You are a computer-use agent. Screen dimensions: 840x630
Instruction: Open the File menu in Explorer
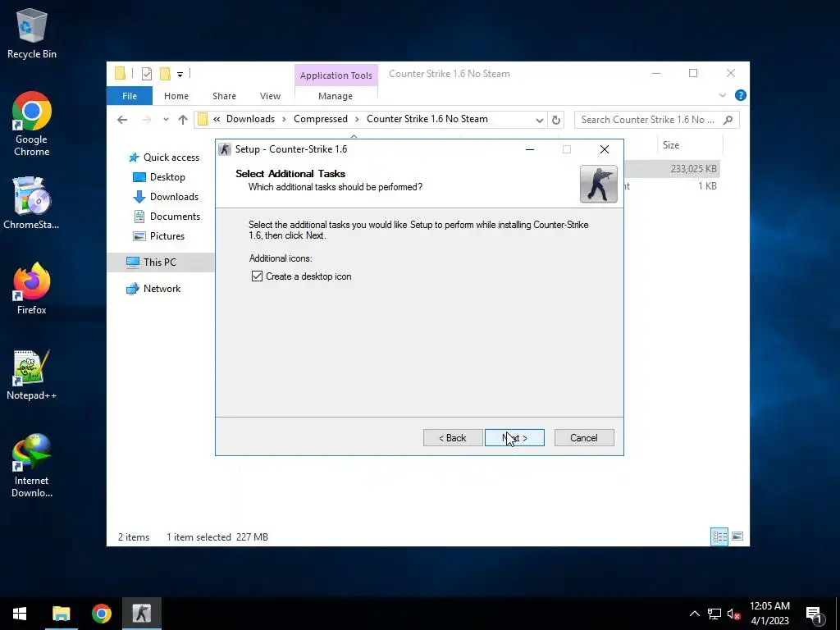[130, 96]
